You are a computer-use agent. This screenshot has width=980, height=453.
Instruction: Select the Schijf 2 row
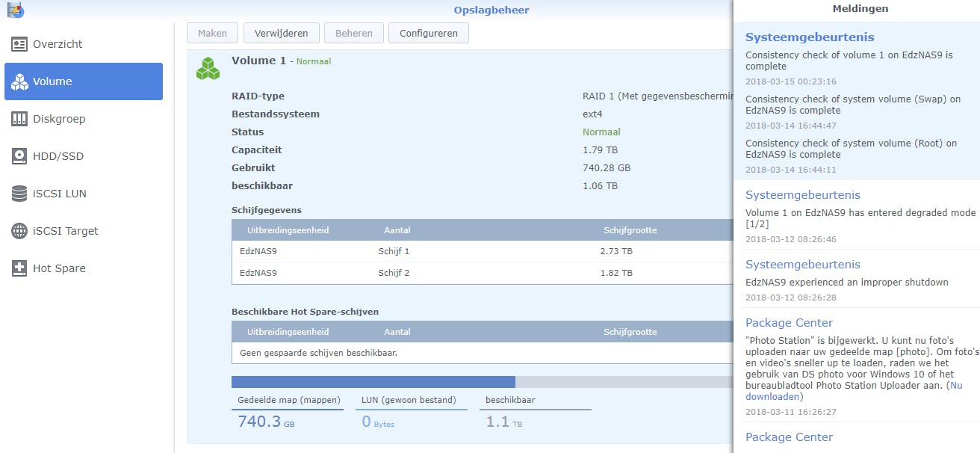tap(483, 273)
